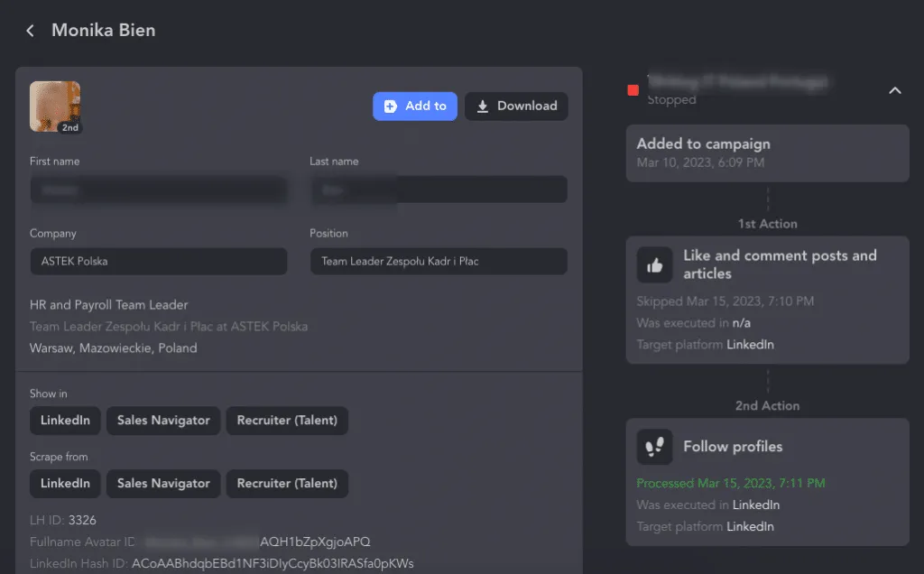This screenshot has height=574, width=924.
Task: Click the plus icon inside Add to
Action: tap(390, 106)
